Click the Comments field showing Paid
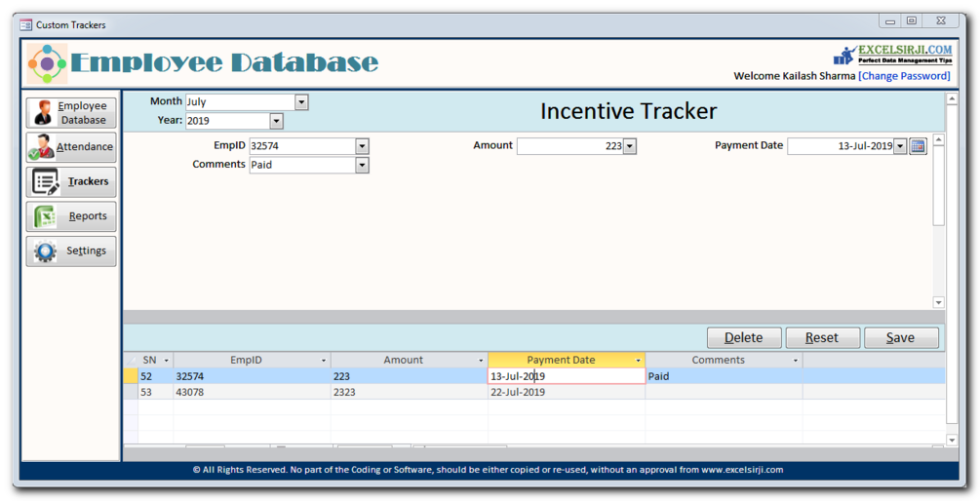980x501 pixels. [x=302, y=165]
